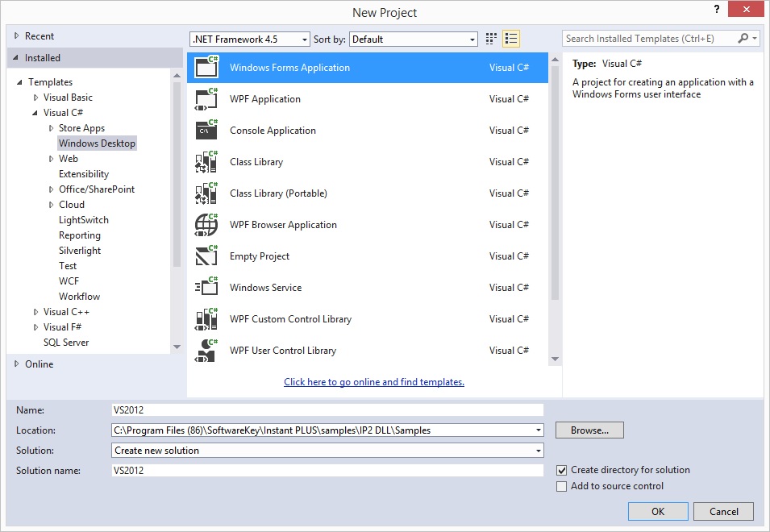Screen dimensions: 770x532
Task: Click template list scroll up arrow
Action: tap(555, 60)
